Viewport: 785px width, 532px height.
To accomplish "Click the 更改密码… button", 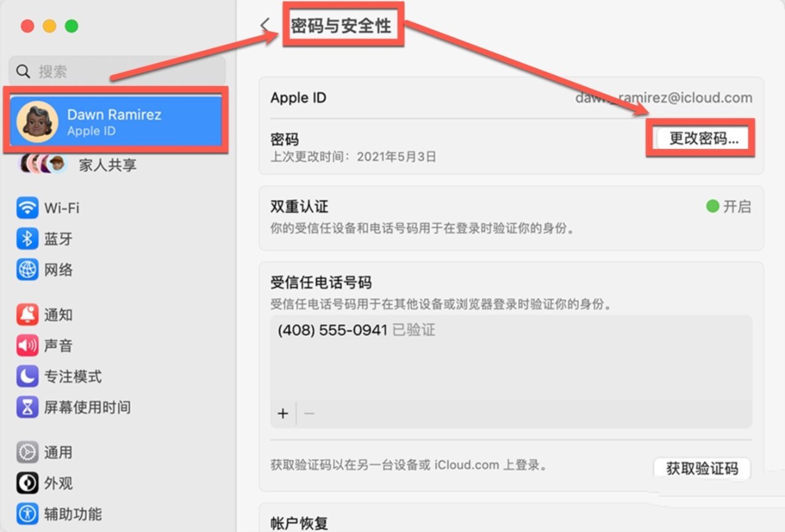I will coord(703,139).
